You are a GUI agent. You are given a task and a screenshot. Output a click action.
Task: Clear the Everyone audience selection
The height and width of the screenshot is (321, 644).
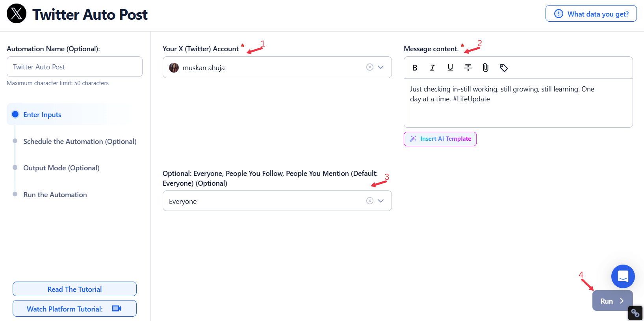(x=369, y=201)
